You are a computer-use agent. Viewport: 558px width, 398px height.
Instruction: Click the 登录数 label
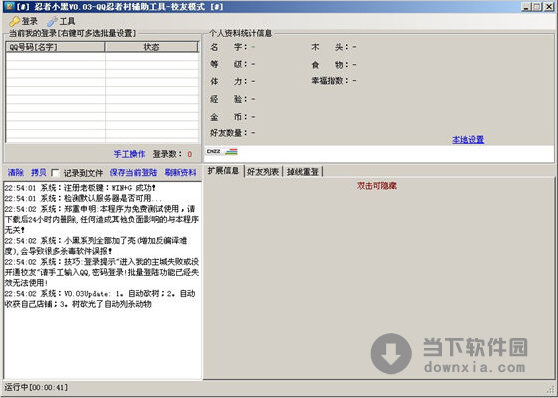pos(167,154)
